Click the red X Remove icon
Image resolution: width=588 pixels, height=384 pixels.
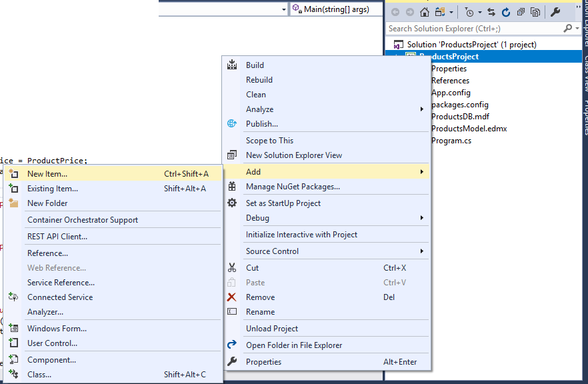point(232,297)
